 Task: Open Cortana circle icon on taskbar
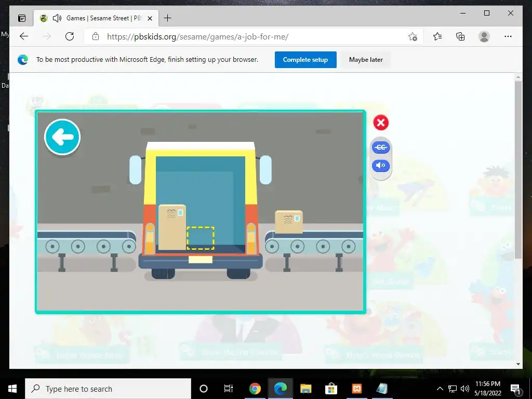tap(204, 389)
